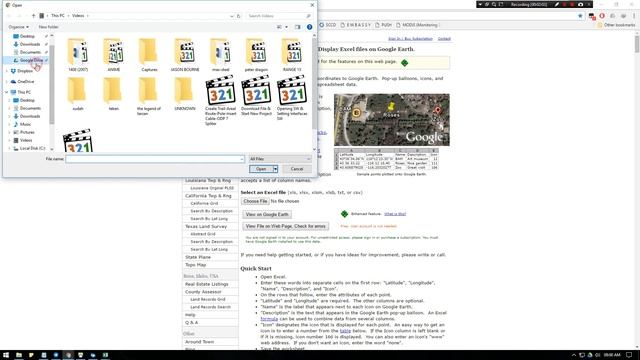Select OneDrive in the navigation pane
Screen dimensions: 640x360
26,82
